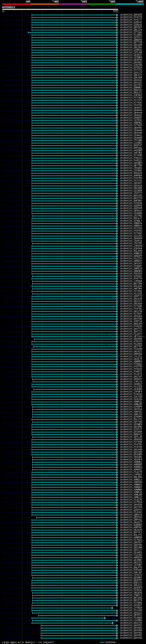Select the truncated UniRef100_UPI000.. label
This screenshot has height=644, width=146.
point(132,336)
